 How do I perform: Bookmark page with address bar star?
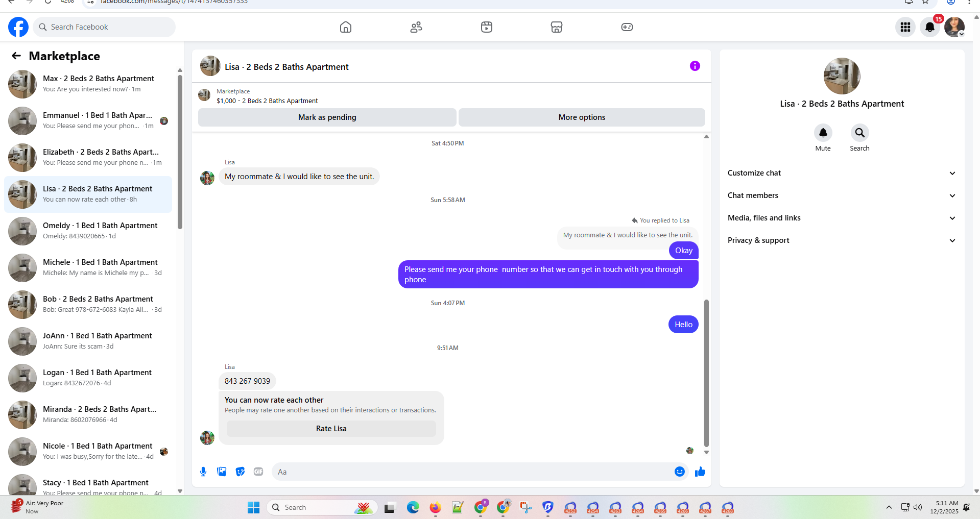click(x=925, y=2)
